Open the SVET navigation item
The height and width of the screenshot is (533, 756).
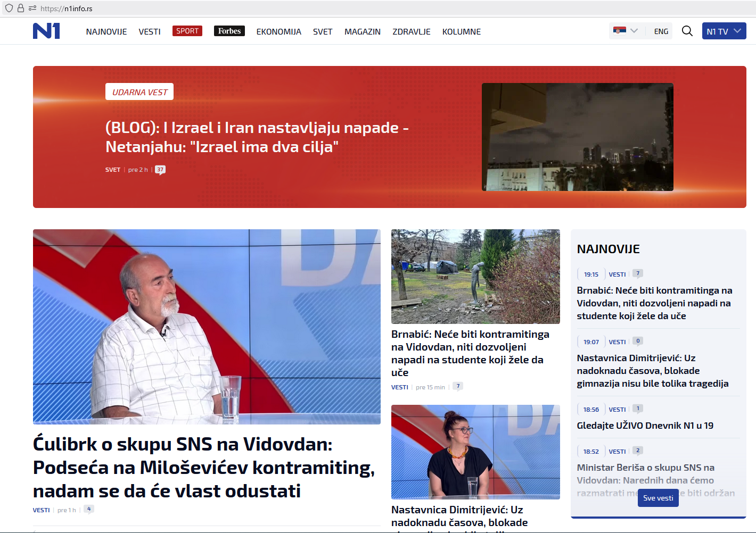323,31
